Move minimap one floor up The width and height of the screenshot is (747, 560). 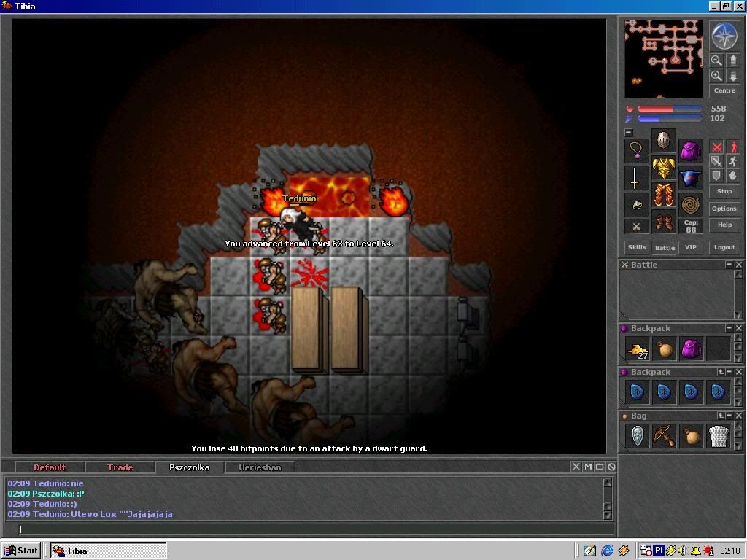point(732,61)
